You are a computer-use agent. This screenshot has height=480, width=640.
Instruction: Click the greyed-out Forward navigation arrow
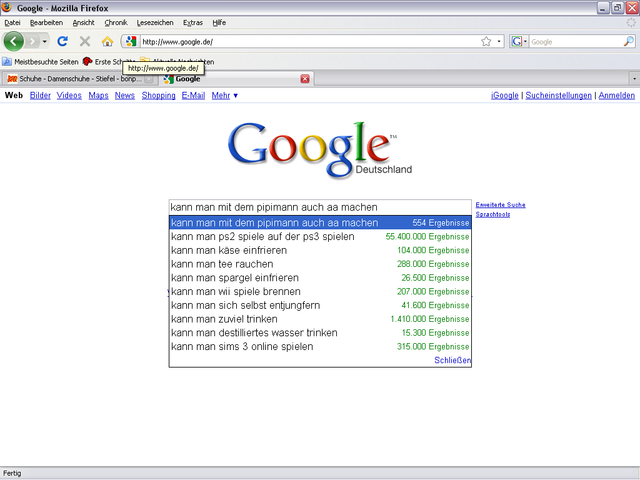coord(33,41)
